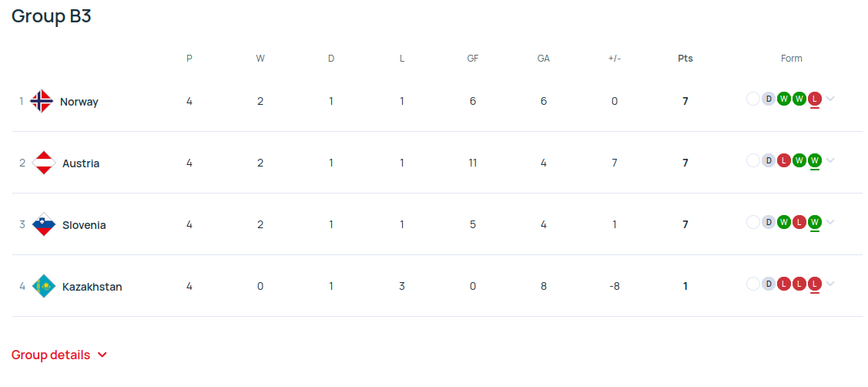This screenshot has width=868, height=387.
Task: Click Slovenia's red L form badge
Action: point(799,222)
